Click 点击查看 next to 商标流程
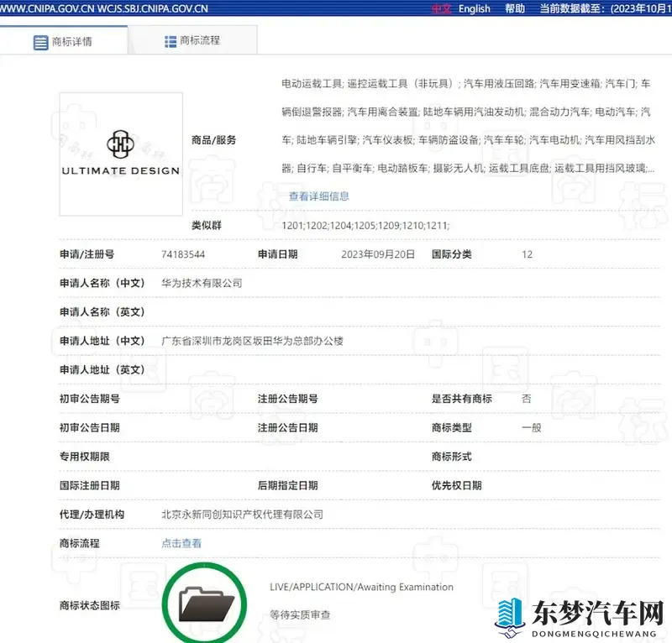Image resolution: width=672 pixels, height=643 pixels. tap(180, 542)
